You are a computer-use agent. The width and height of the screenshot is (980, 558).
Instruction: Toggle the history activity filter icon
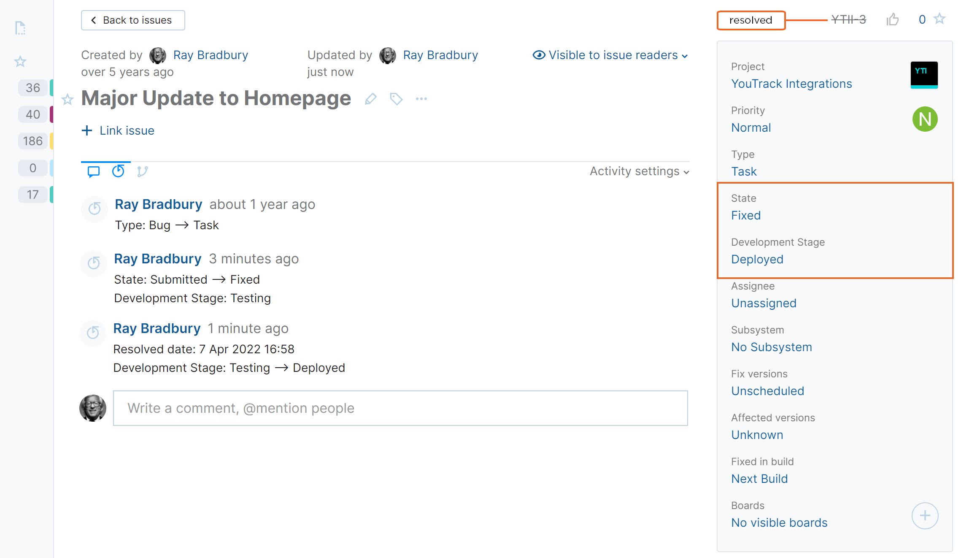[118, 171]
